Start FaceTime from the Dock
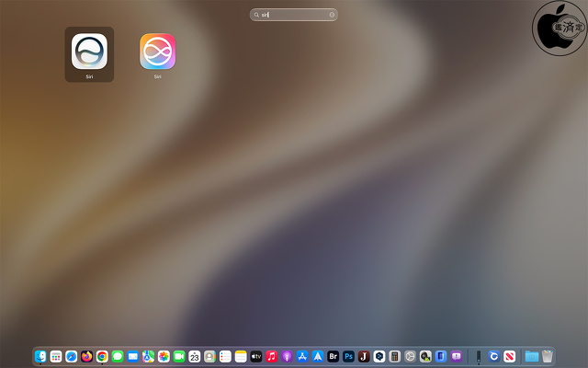The height and width of the screenshot is (368, 588). coord(179,356)
